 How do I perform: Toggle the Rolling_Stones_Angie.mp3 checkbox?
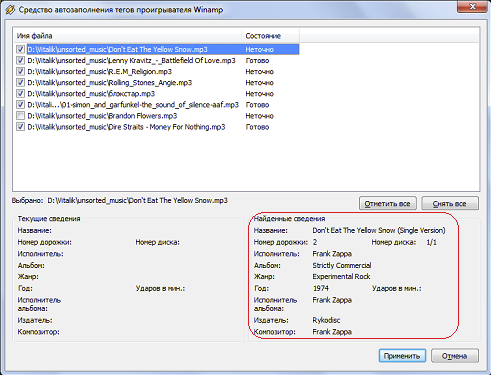(21, 82)
